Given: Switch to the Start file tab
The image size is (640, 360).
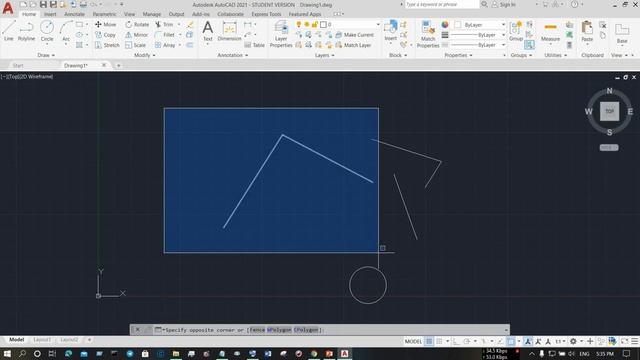Looking at the screenshot, I should click(x=18, y=65).
